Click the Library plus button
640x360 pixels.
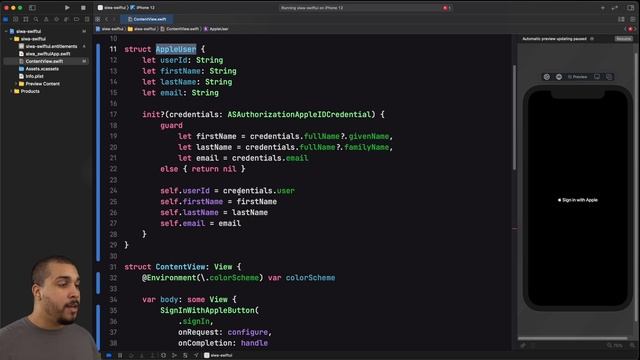pyautogui.click(x=603, y=8)
